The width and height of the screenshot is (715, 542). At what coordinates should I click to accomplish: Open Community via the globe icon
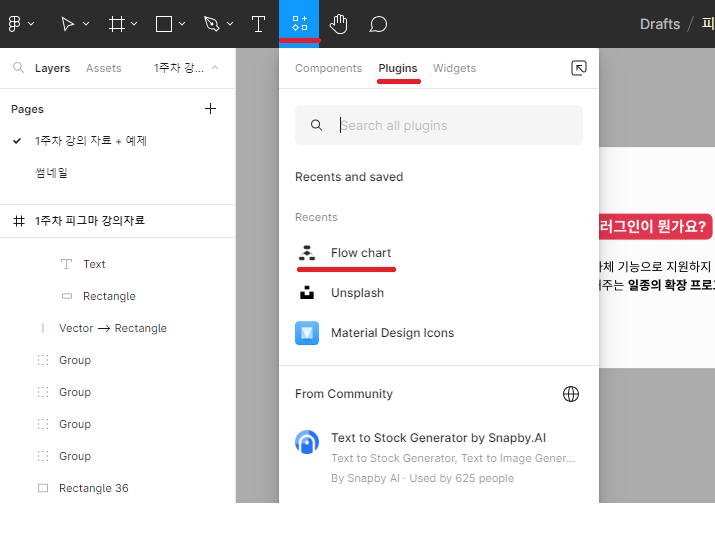pyautogui.click(x=570, y=393)
